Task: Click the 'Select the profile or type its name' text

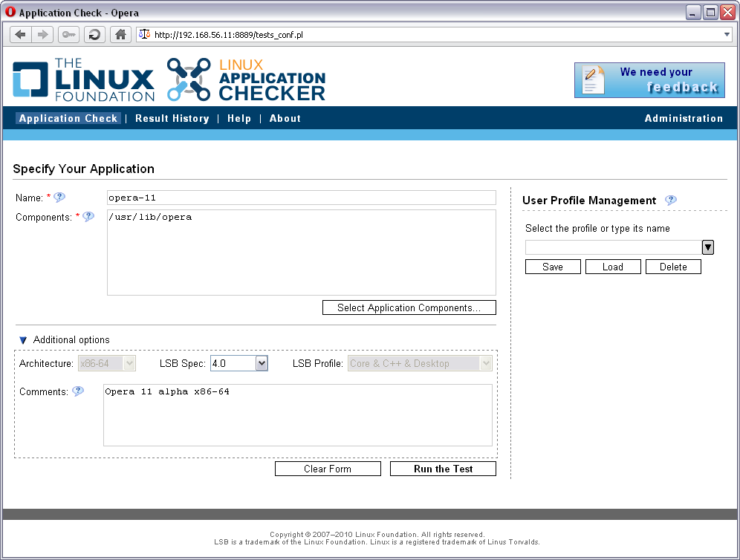Action: point(597,228)
